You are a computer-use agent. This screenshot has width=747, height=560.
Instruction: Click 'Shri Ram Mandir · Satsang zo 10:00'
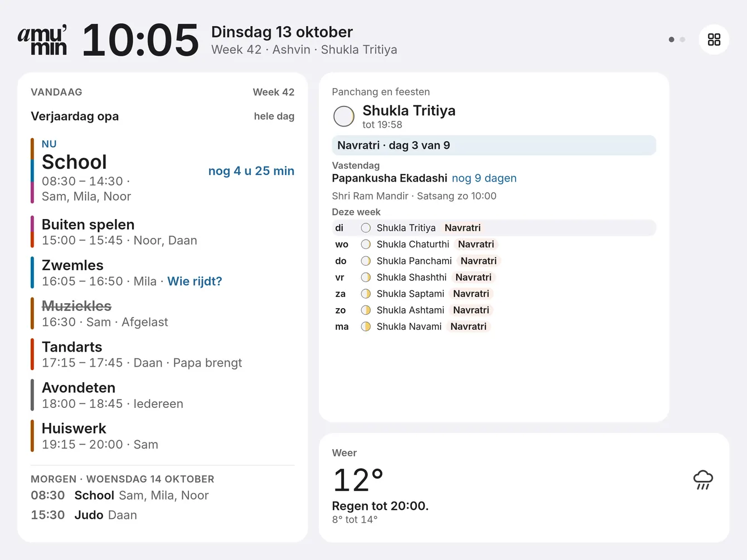click(x=414, y=196)
